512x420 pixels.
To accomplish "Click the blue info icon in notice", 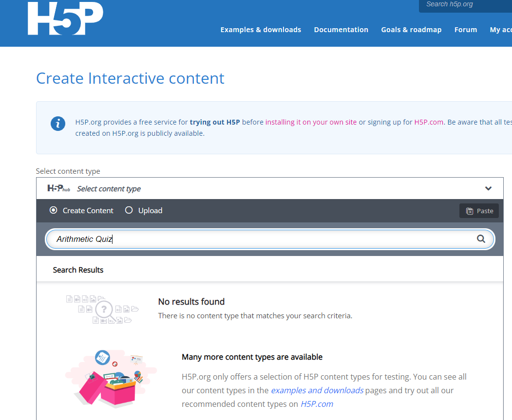I will coord(58,124).
